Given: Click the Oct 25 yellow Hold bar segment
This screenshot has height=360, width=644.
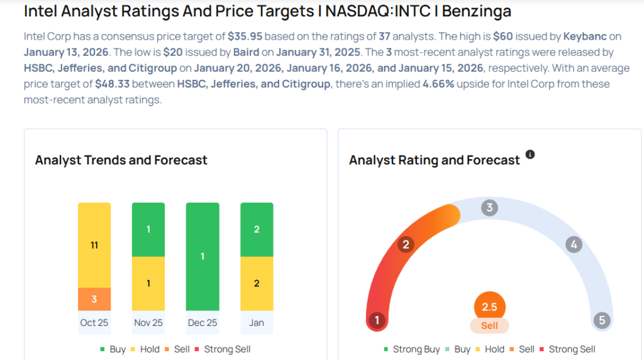Looking at the screenshot, I should pyautogui.click(x=94, y=245).
